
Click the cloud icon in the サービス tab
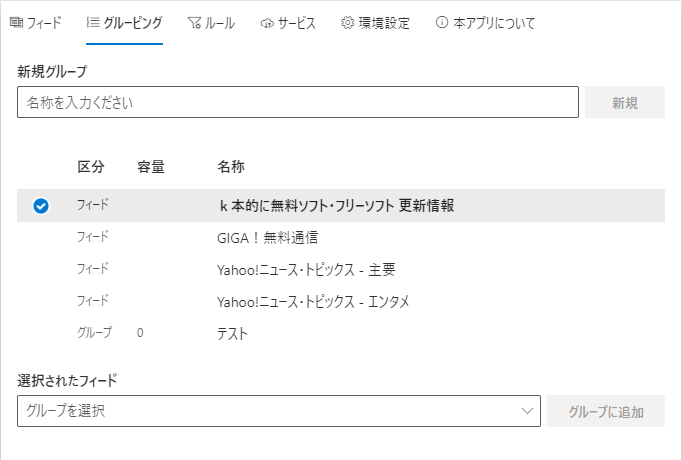click(x=267, y=23)
